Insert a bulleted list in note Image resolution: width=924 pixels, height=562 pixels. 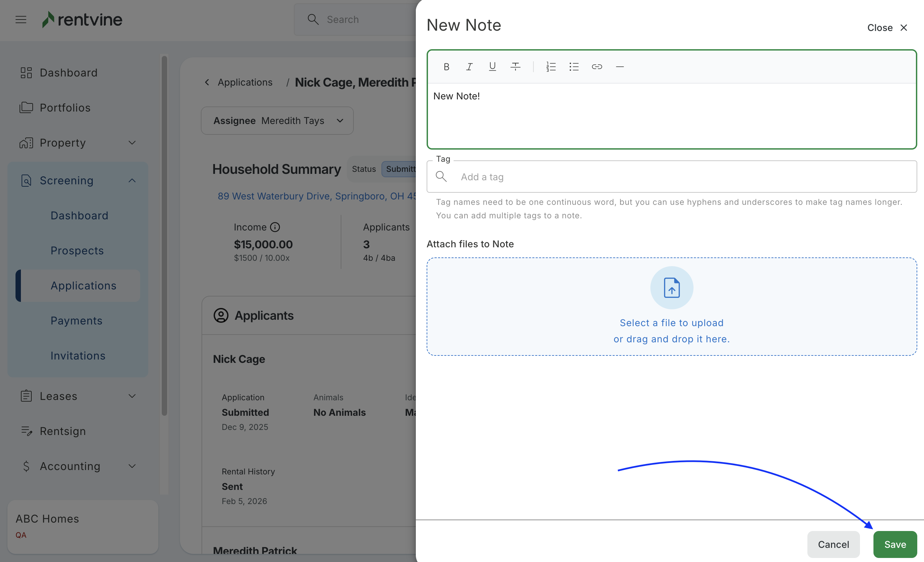[x=574, y=67]
